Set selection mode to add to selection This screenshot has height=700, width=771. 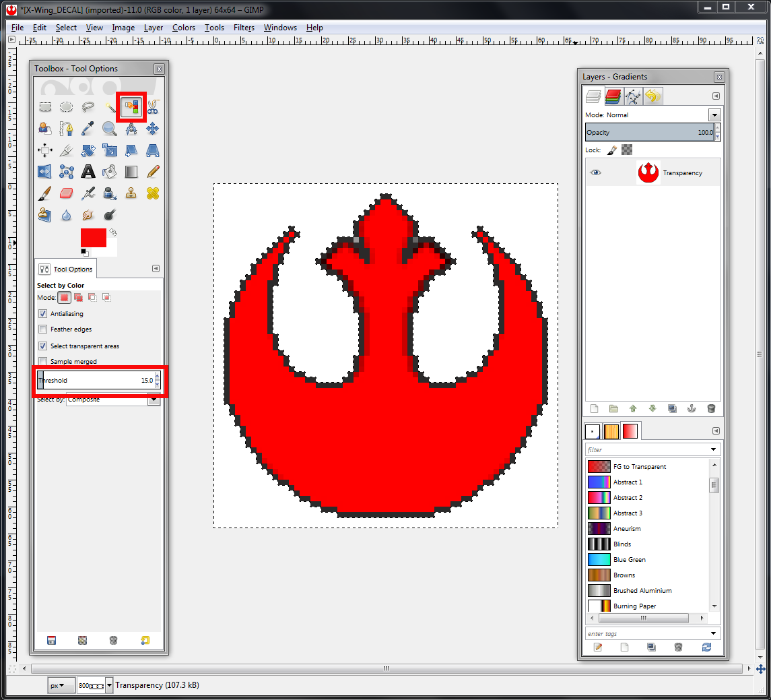point(78,298)
